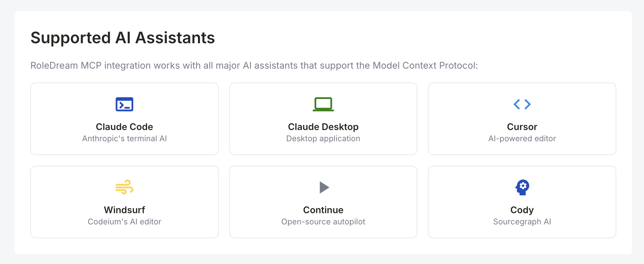Select the head-with-gear icon above Cody
This screenshot has width=644, height=264.
[522, 187]
